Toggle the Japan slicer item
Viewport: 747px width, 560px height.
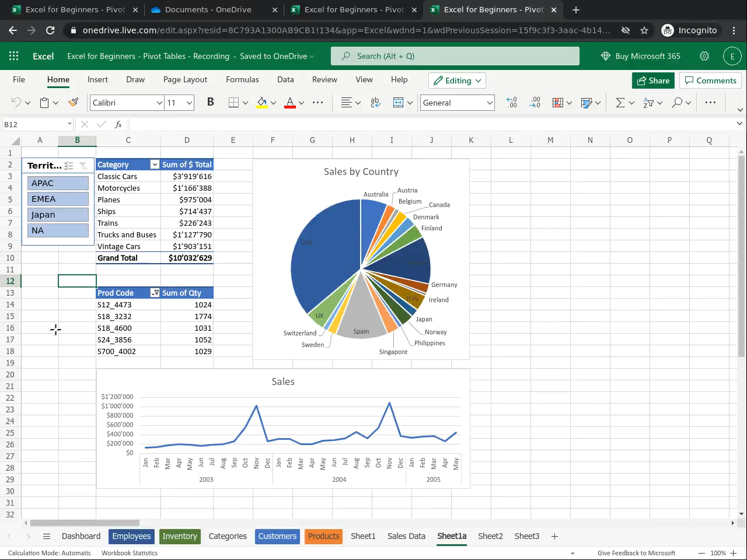click(x=58, y=215)
